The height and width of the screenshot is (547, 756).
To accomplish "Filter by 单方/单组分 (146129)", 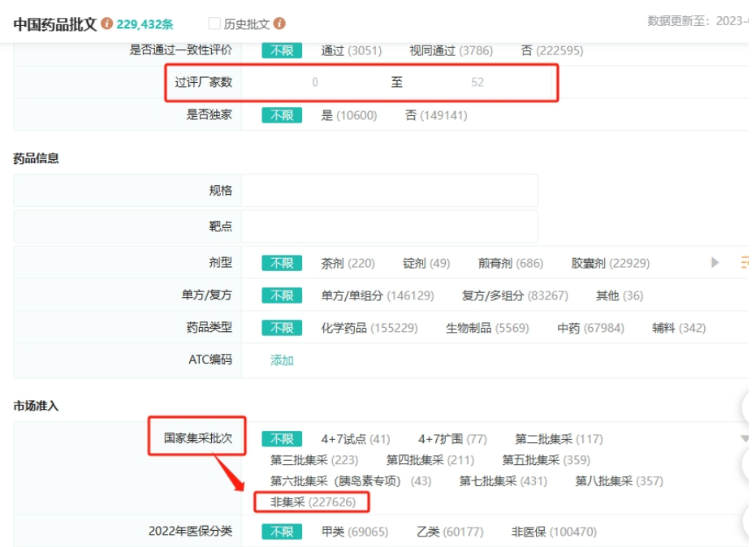I will (378, 295).
